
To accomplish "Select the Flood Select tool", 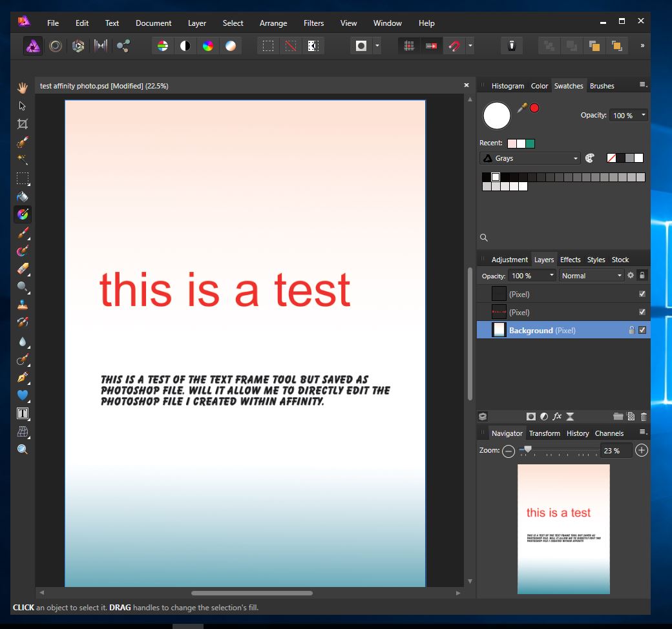I will tap(22, 160).
